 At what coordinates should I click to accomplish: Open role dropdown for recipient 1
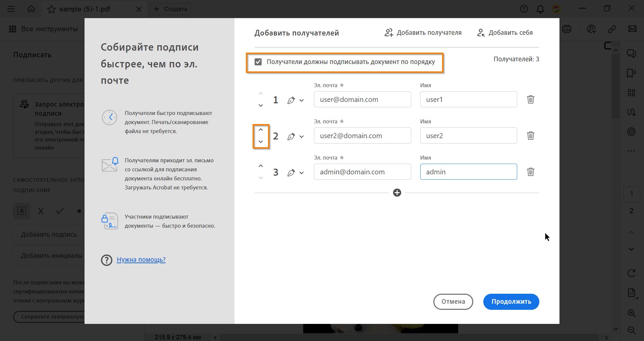(x=302, y=100)
